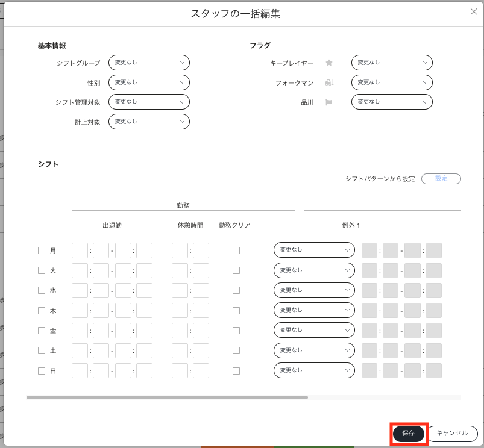Image resolution: width=484 pixels, height=448 pixels.
Task: Focus 土 row 休憩時間 hour field
Action: 180,350
